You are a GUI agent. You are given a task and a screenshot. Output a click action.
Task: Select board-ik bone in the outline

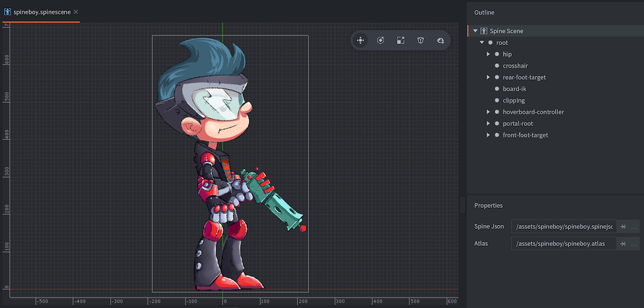click(x=514, y=89)
